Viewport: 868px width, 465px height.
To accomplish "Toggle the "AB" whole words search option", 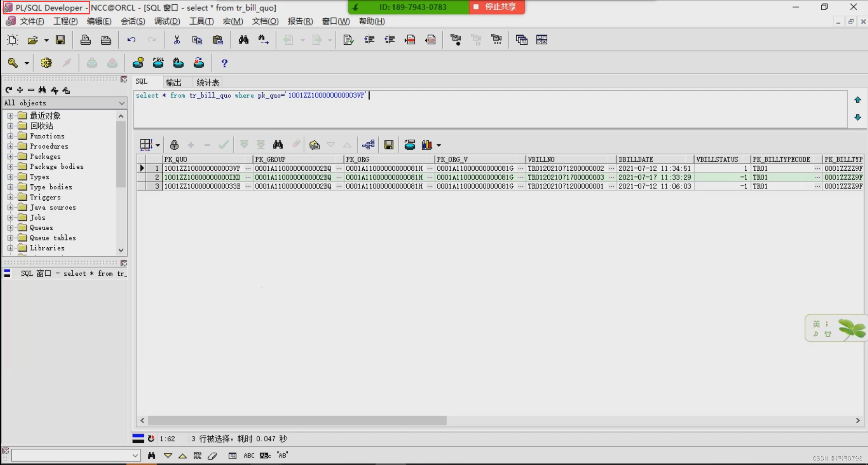I will click(x=282, y=456).
